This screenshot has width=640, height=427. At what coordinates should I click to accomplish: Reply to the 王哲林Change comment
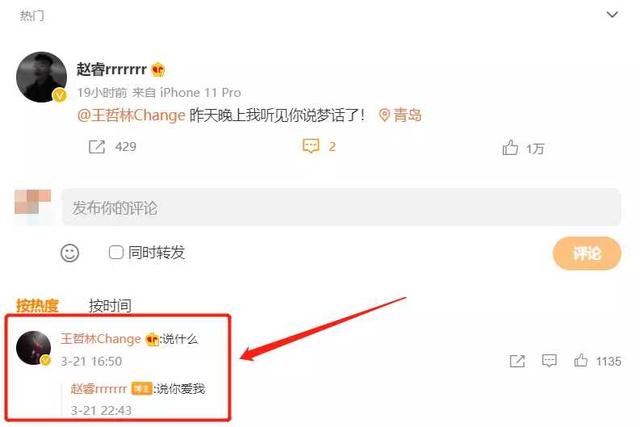click(549, 360)
